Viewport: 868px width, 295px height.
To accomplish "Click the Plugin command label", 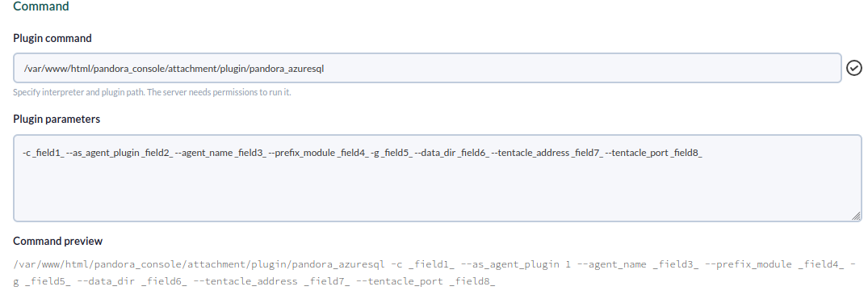I will click(52, 38).
